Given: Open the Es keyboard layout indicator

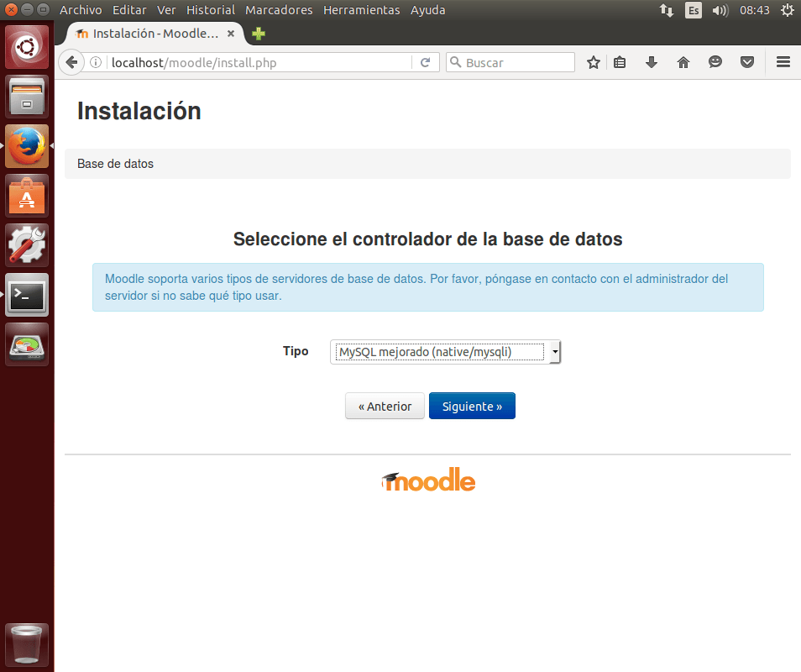Looking at the screenshot, I should coord(694,10).
